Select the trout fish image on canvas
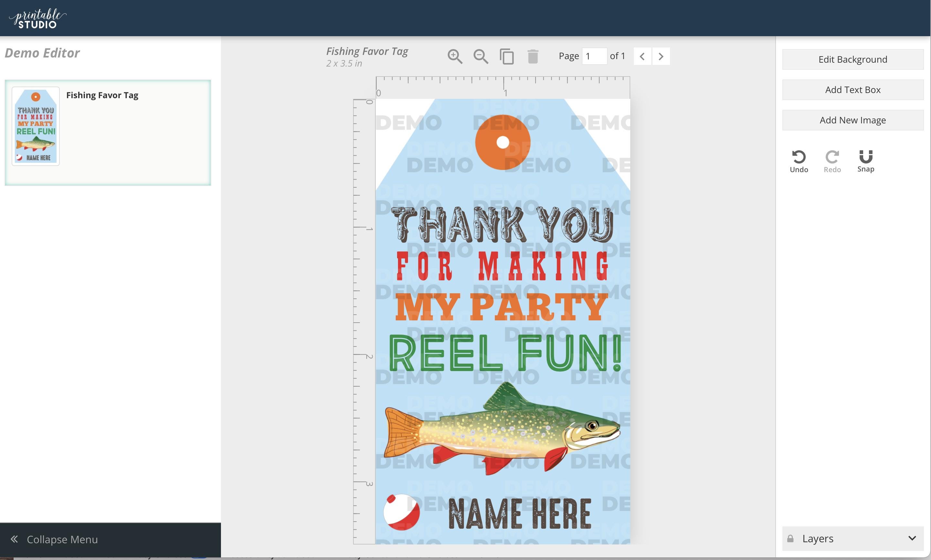Image resolution: width=931 pixels, height=560 pixels. [502, 428]
